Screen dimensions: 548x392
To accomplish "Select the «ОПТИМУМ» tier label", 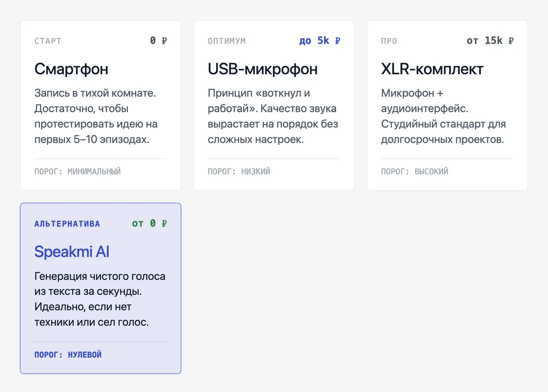I will tap(227, 41).
